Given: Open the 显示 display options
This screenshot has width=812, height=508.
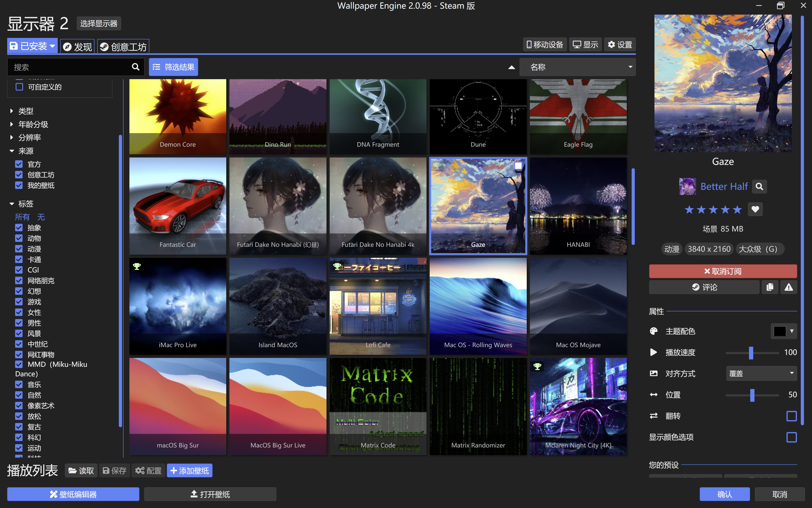Looking at the screenshot, I should click(585, 45).
